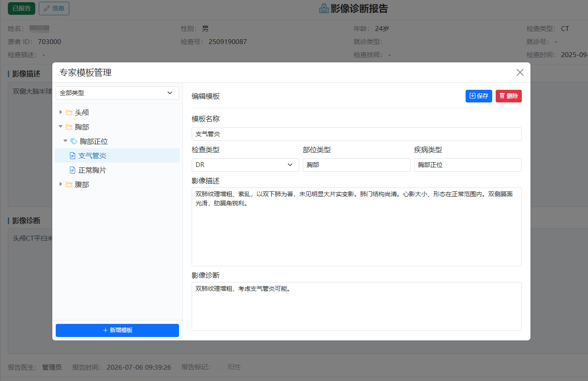Click patient ID value 703000
Viewport: 588px width, 381px height.
(50, 42)
